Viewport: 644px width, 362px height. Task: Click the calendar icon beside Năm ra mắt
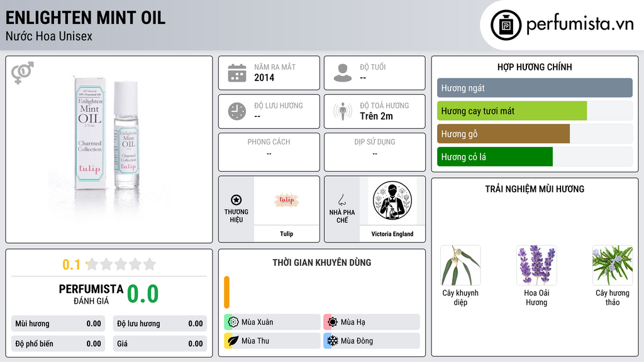[237, 73]
